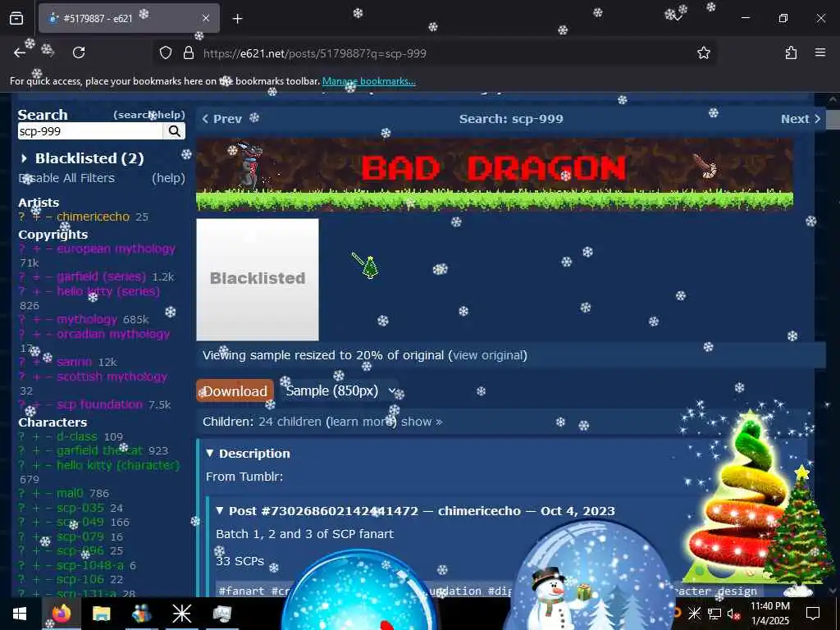Go to the Next post
The height and width of the screenshot is (630, 840).
(801, 119)
